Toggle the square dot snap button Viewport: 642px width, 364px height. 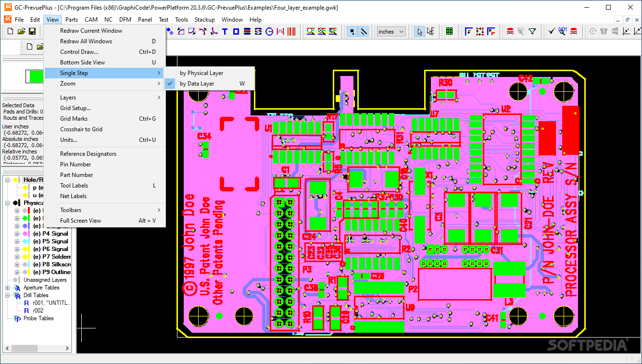coord(353,32)
